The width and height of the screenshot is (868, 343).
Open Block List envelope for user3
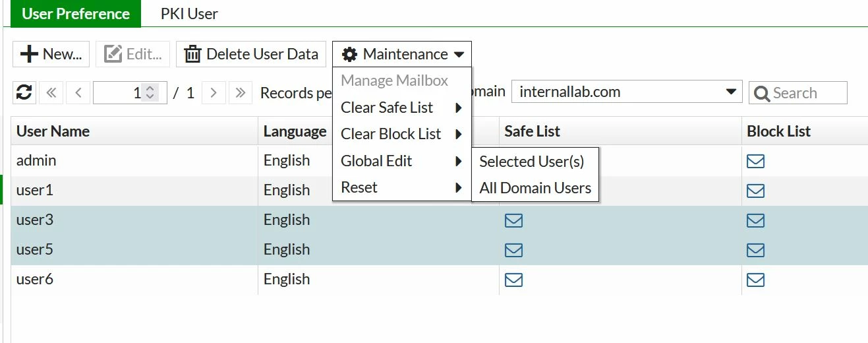[x=755, y=220]
